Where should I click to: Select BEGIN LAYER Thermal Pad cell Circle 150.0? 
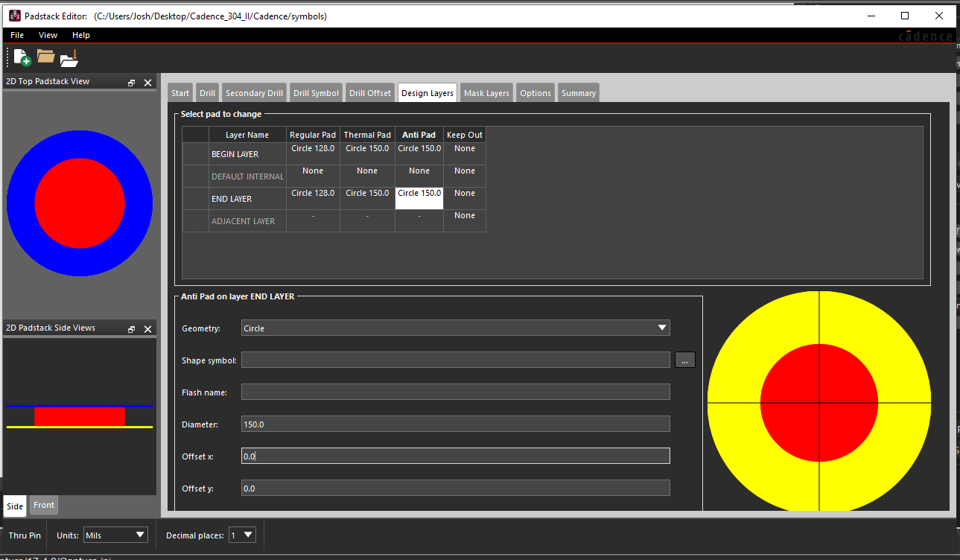(x=367, y=154)
